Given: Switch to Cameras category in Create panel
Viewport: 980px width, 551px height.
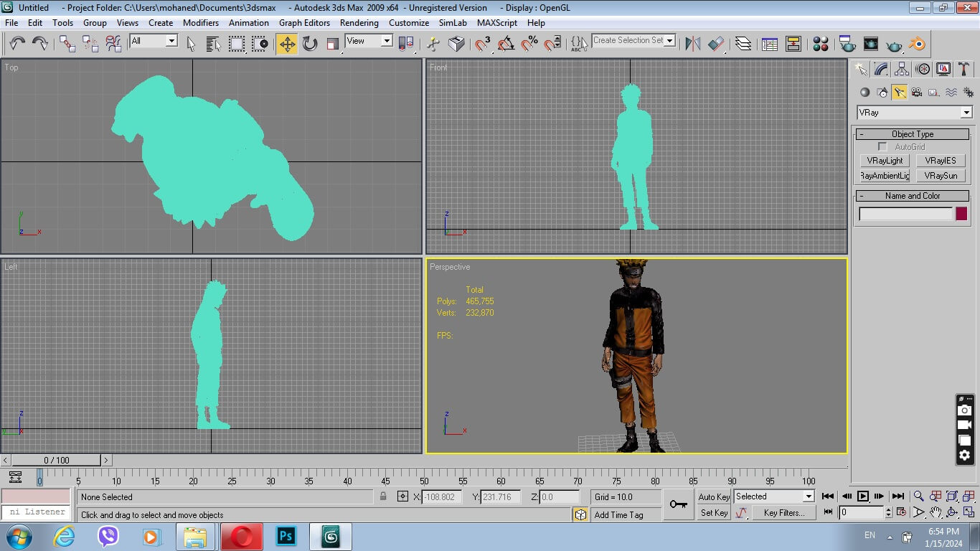Looking at the screenshot, I should click(x=916, y=93).
